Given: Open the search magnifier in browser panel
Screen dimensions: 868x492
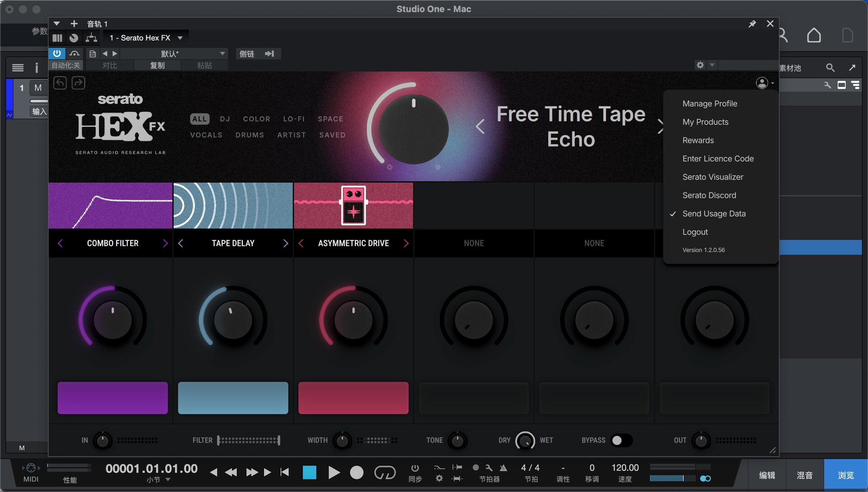Looking at the screenshot, I should (830, 68).
